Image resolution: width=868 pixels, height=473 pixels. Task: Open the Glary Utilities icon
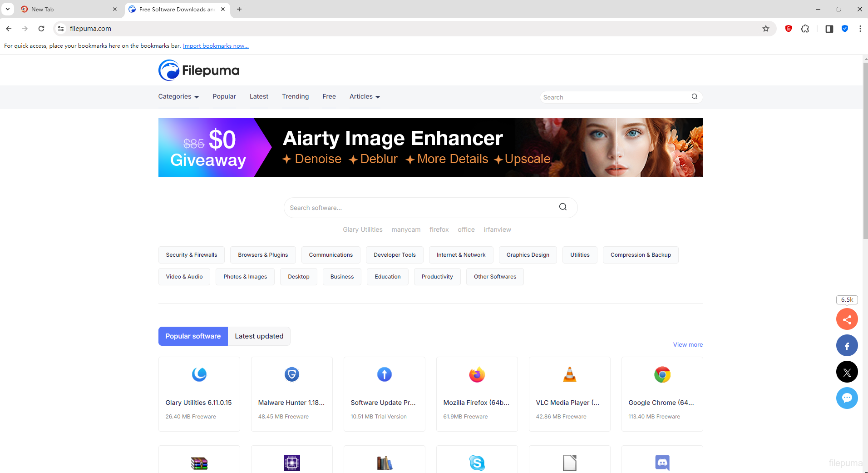coord(199,374)
